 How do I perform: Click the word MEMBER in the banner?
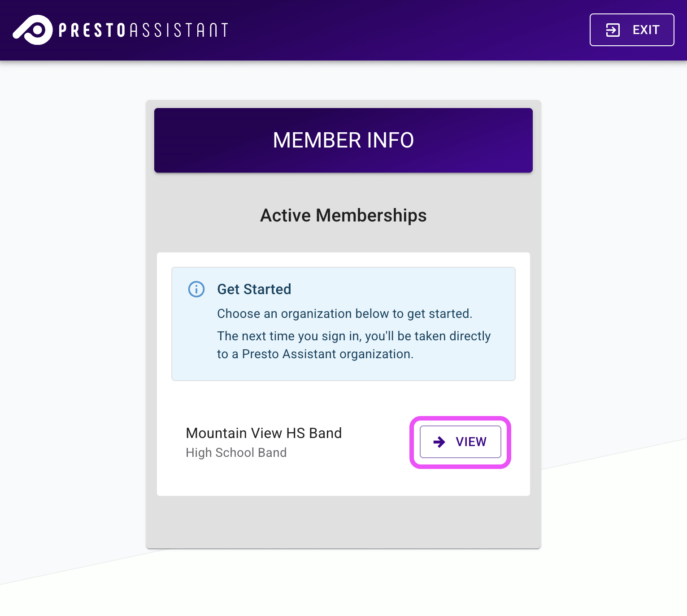pos(317,140)
